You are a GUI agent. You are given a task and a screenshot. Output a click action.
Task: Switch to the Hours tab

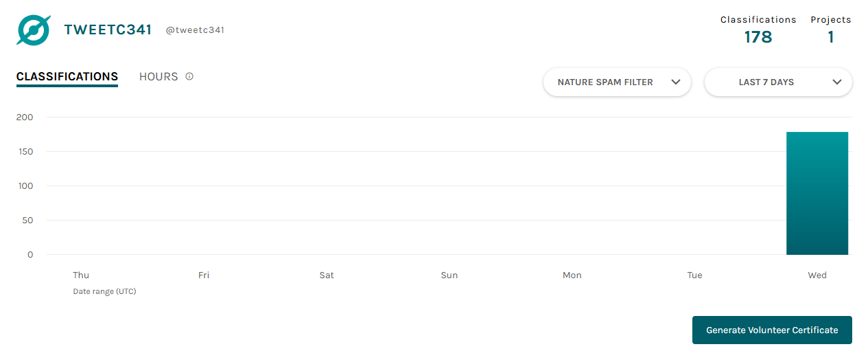click(159, 76)
